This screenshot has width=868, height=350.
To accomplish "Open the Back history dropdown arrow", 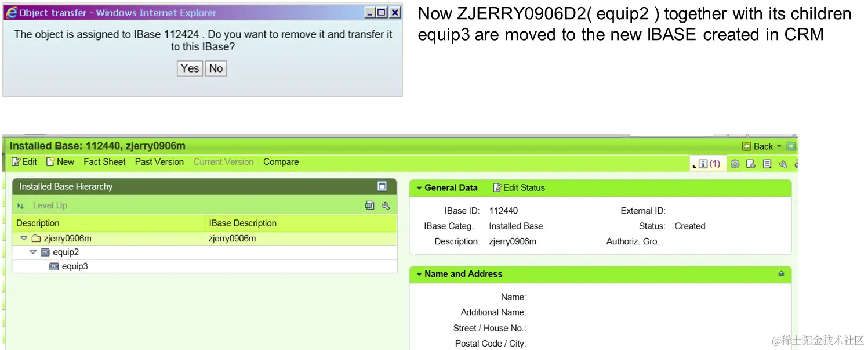I will coord(779,146).
